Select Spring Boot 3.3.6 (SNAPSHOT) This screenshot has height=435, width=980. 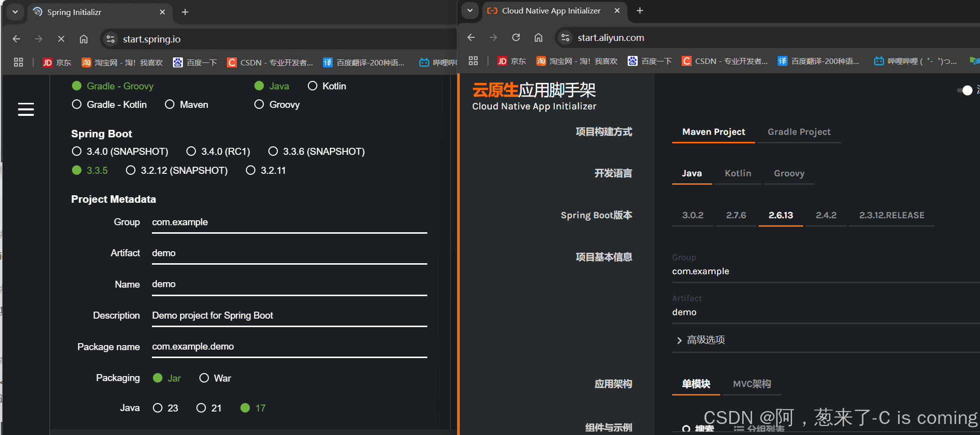[x=317, y=151]
